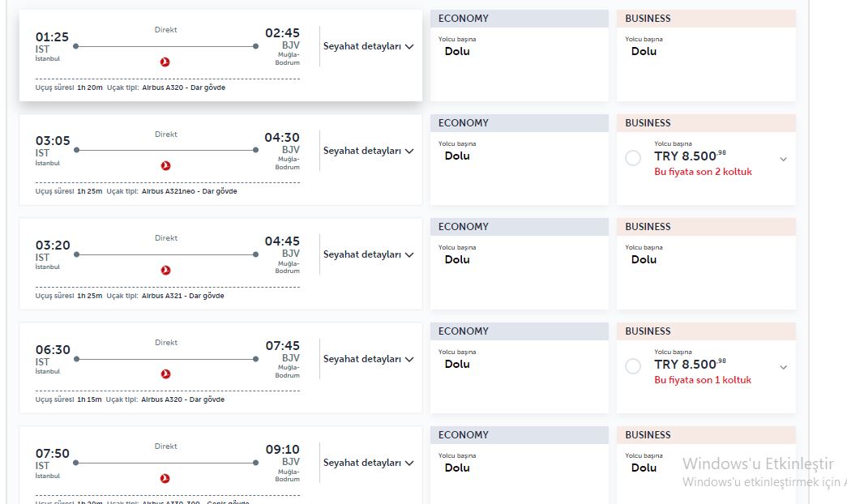Image resolution: width=847 pixels, height=504 pixels.
Task: Select Business fare radio for 03:05 flight
Action: (633, 159)
